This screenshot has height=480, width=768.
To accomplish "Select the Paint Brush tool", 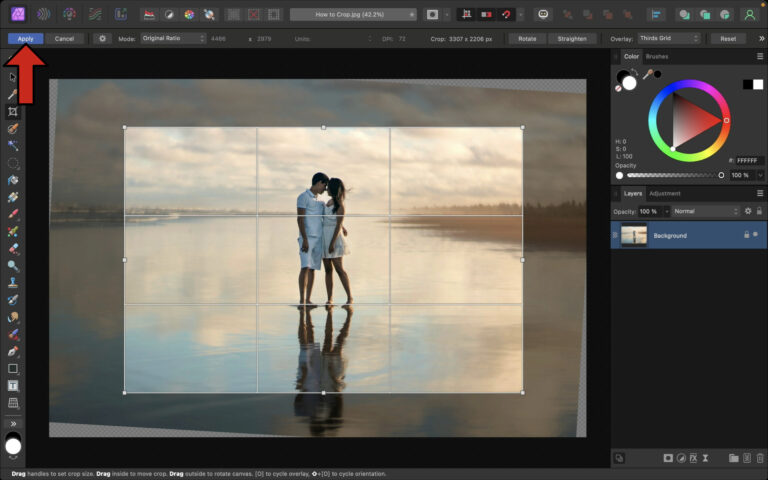I will (x=13, y=215).
